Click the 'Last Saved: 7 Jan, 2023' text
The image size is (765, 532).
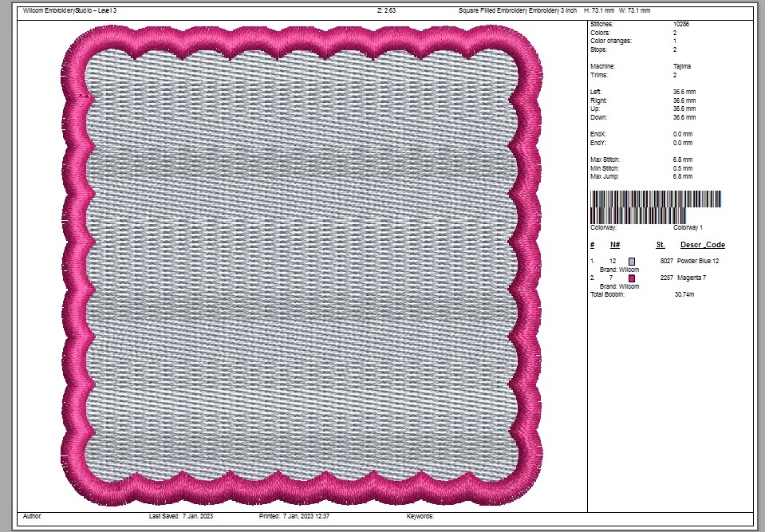(x=181, y=516)
